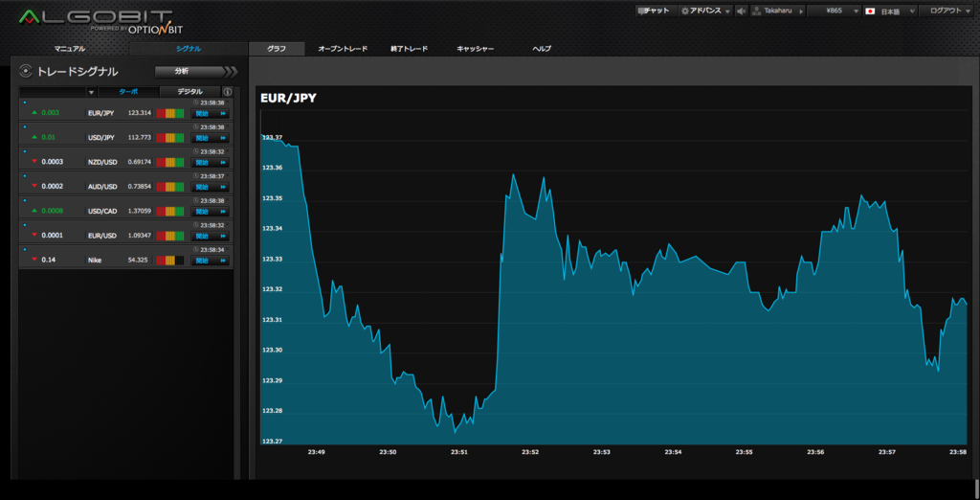
Task: Select the USD/CAD asset name
Action: [x=101, y=212]
